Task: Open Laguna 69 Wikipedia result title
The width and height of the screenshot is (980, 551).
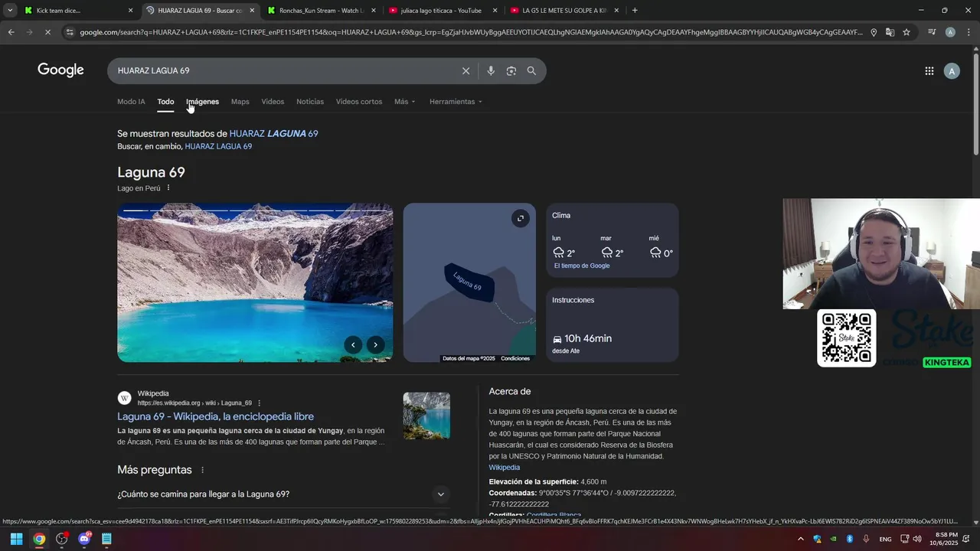Action: click(x=215, y=417)
